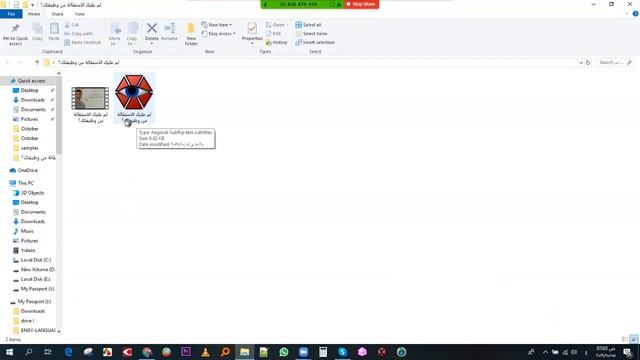
Task: Click the Copy ribbon icon
Action: (x=38, y=32)
